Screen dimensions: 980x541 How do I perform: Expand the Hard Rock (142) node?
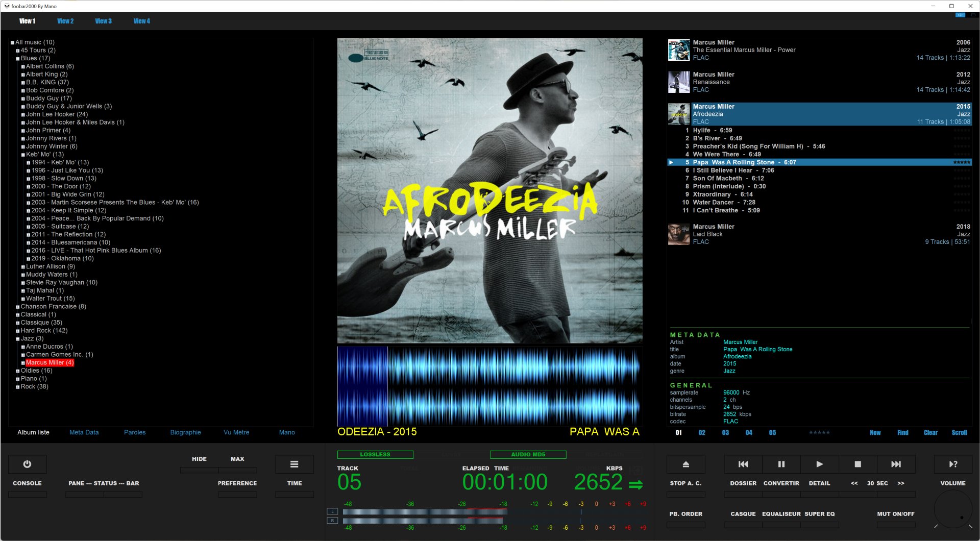click(x=18, y=331)
